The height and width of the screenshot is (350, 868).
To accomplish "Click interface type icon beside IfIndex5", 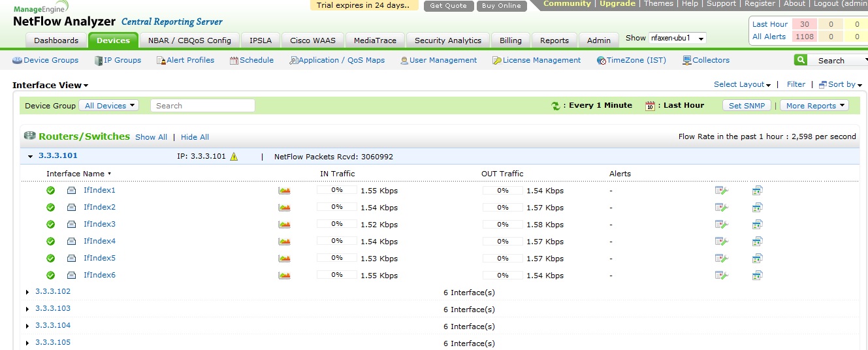I will [x=71, y=259].
